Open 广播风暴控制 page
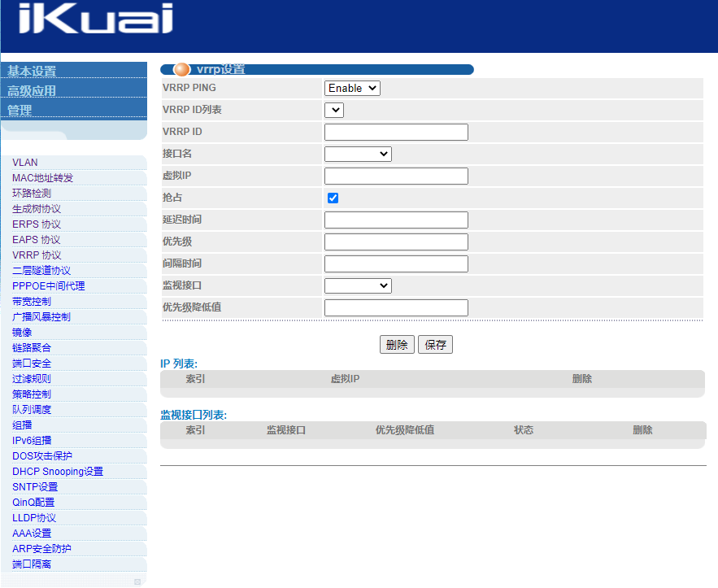 (x=41, y=317)
